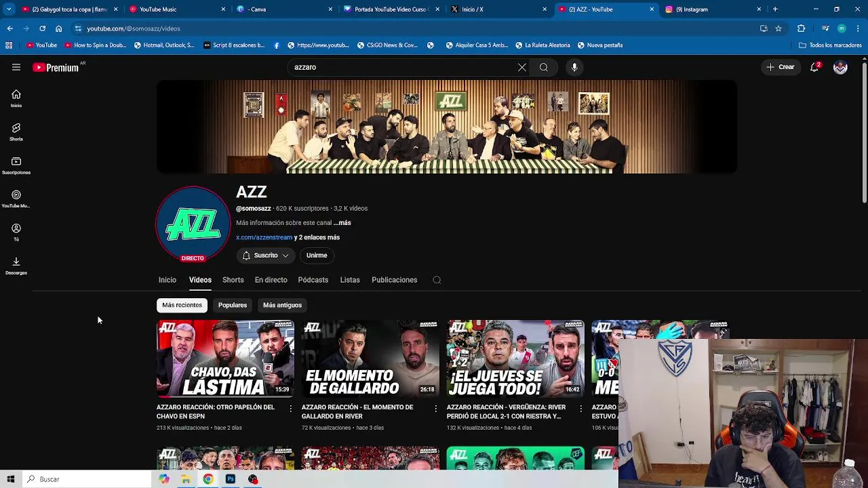Open Photoshop from the taskbar
This screenshot has width=868, height=488.
coord(231,479)
